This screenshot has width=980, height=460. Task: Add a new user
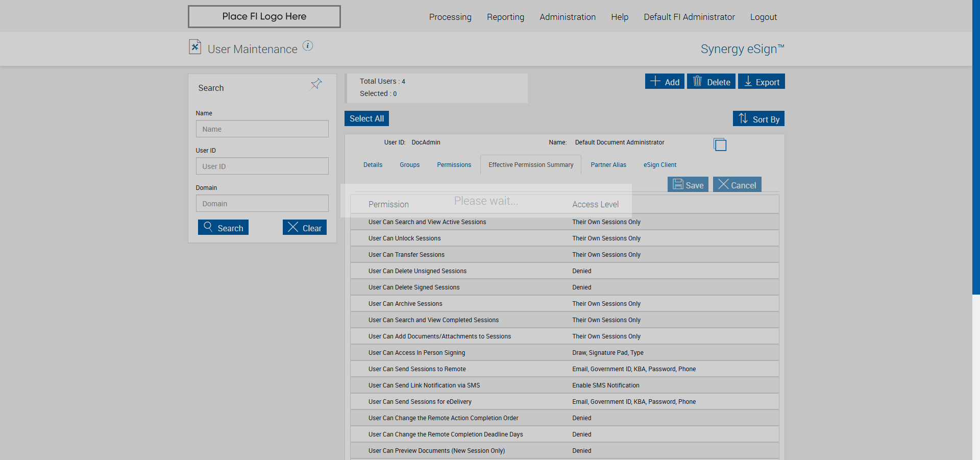(665, 82)
